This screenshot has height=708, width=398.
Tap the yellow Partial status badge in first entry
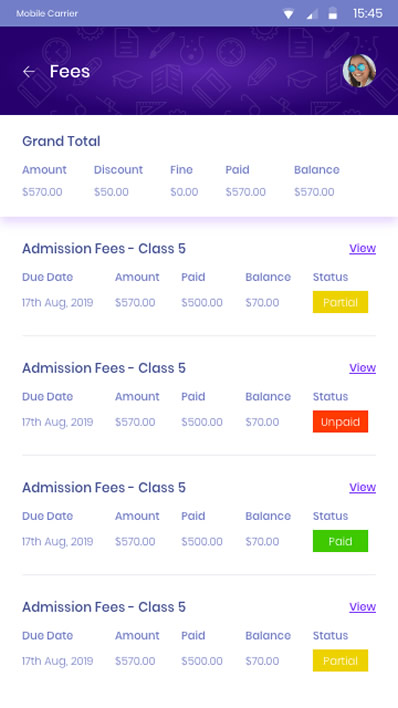[340, 302]
